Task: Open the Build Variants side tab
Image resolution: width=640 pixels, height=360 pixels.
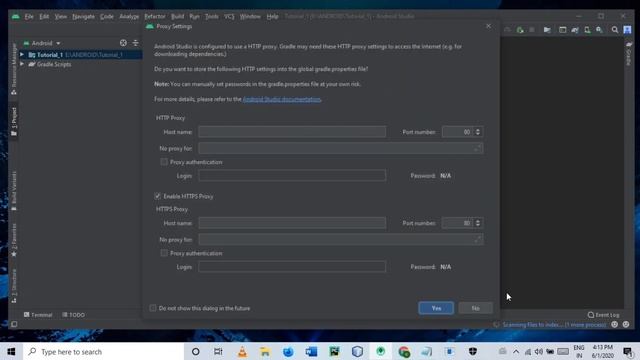Action: [x=14, y=191]
